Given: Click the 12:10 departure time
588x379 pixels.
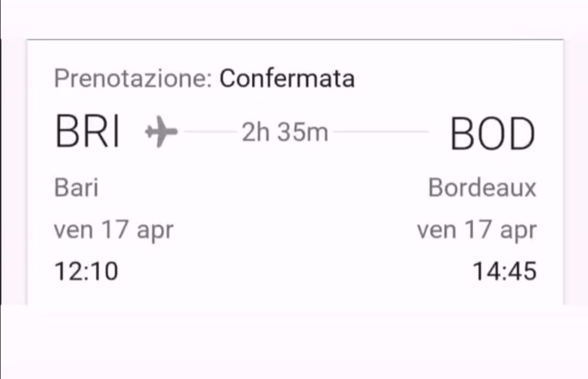Looking at the screenshot, I should click(86, 271).
